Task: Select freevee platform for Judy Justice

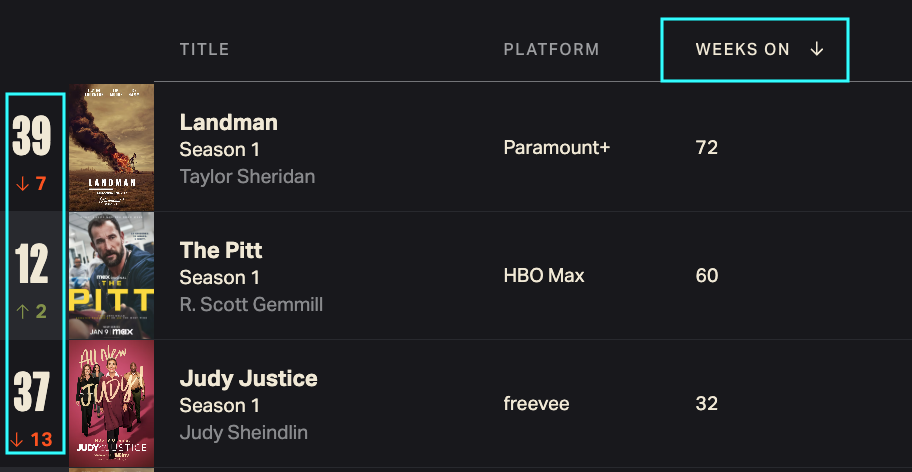Action: point(536,403)
